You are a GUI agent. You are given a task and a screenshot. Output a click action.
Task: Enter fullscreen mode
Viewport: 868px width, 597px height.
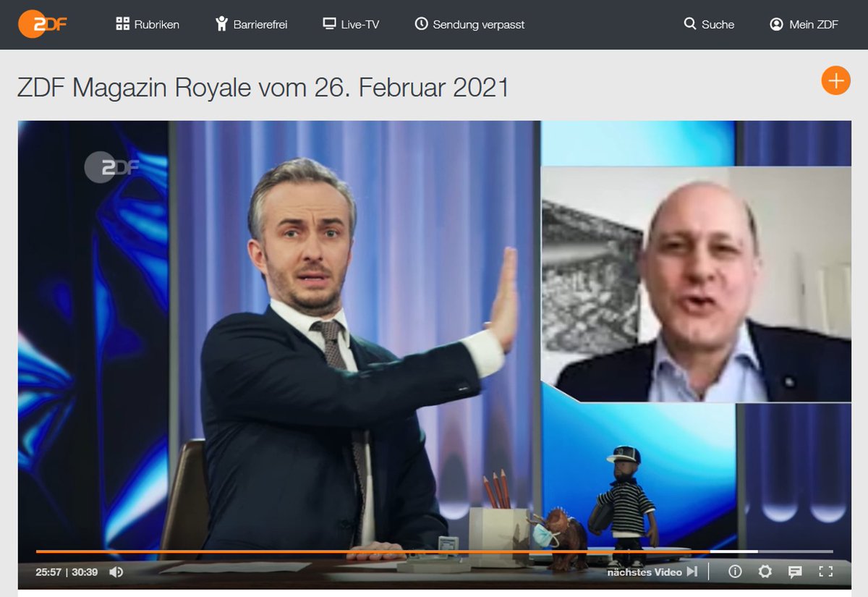[x=825, y=572]
